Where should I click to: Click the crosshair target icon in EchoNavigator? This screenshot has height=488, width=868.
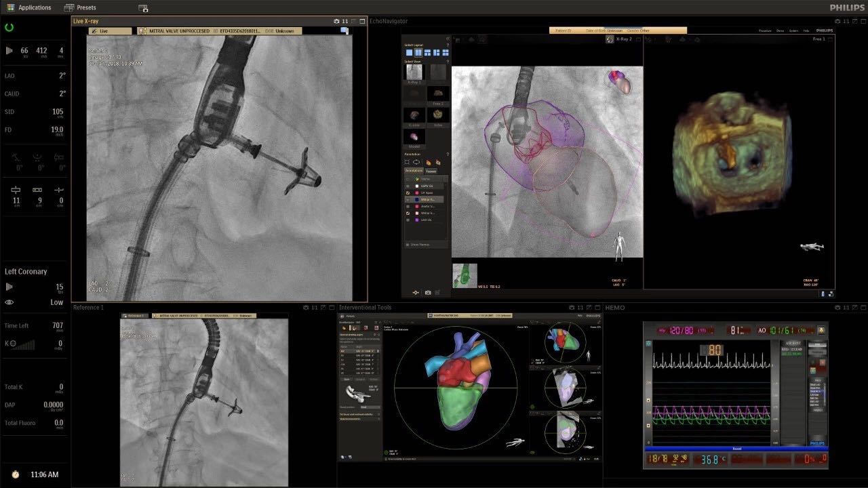(x=416, y=293)
